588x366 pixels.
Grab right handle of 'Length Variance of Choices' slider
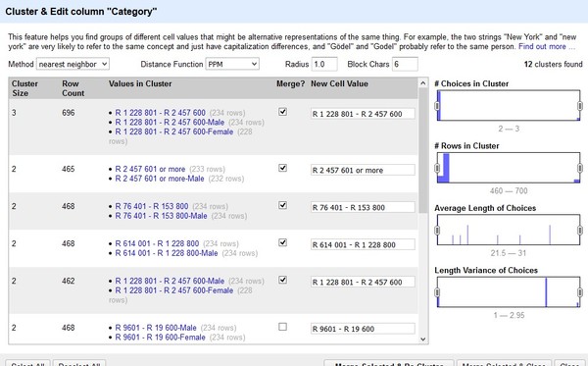pyautogui.click(x=580, y=292)
